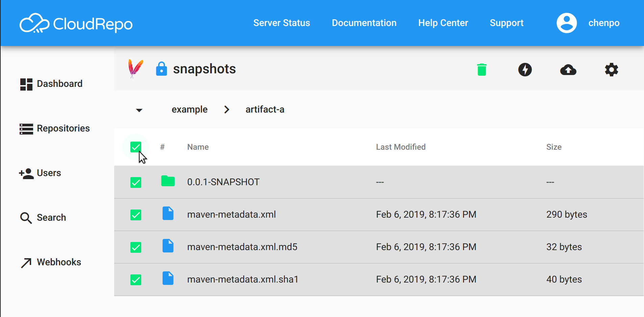Uncheck the maven-metadata.xml row checkbox
Screen dimensions: 644x317
point(136,215)
